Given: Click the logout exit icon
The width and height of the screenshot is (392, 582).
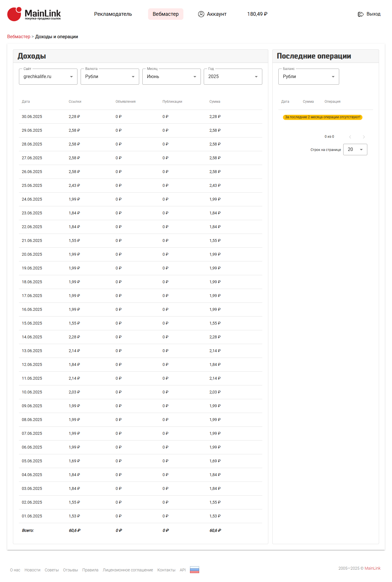Looking at the screenshot, I should [360, 14].
